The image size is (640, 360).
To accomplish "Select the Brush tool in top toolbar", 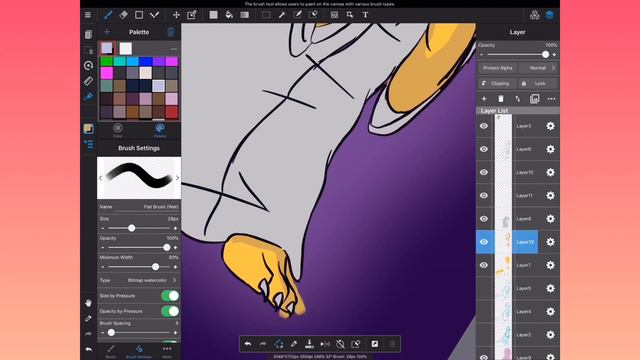I will click(108, 15).
